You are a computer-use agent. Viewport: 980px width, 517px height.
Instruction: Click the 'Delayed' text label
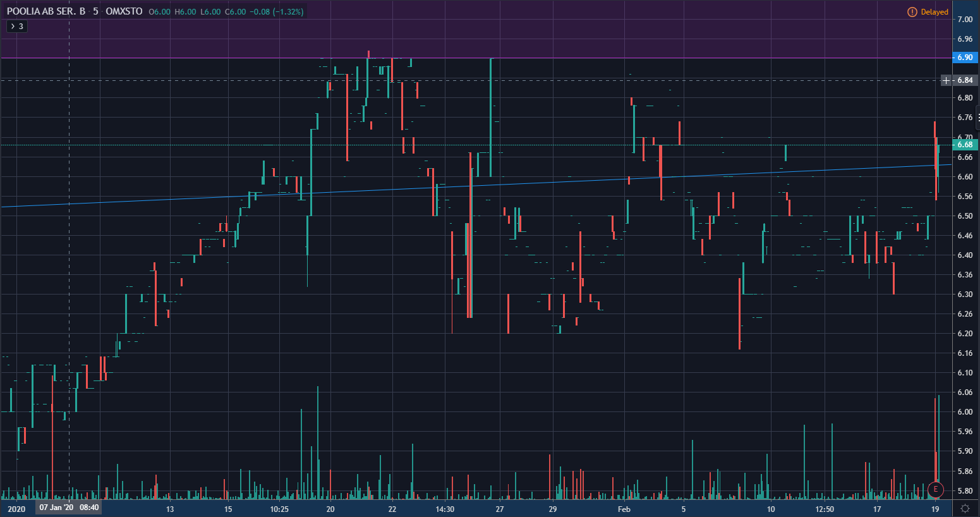[x=935, y=12]
